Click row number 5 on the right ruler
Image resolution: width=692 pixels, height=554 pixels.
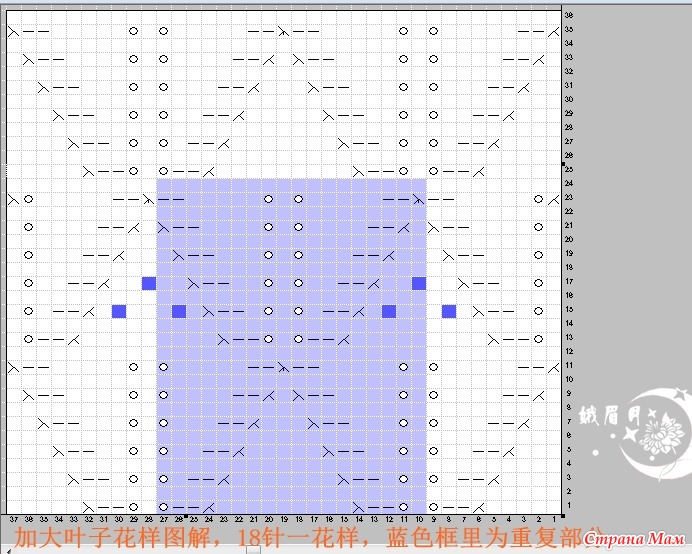(x=569, y=449)
